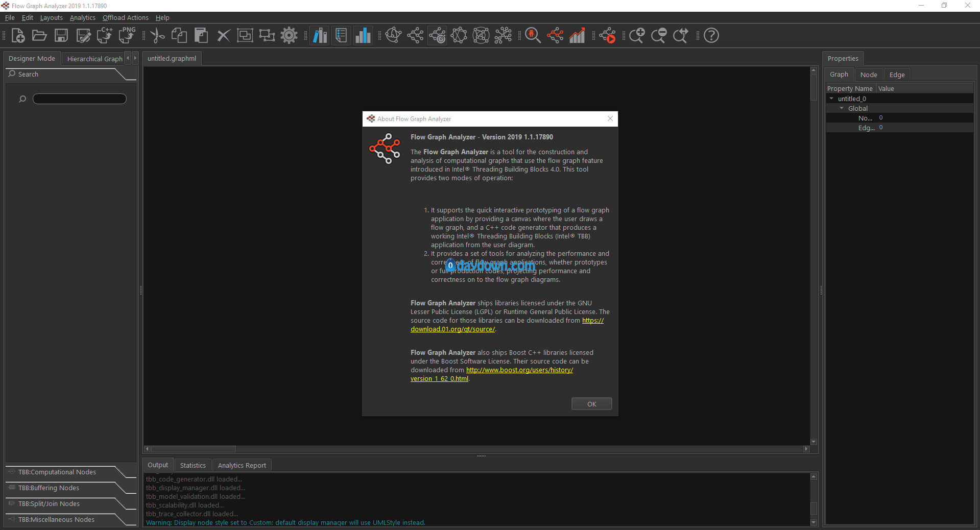Apply the globe-style graph layout icon
The width and height of the screenshot is (980, 530).
tap(393, 36)
